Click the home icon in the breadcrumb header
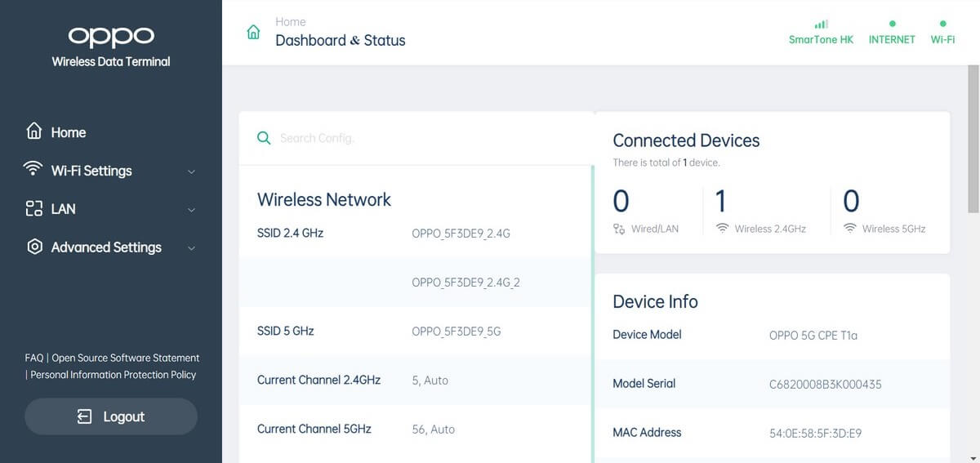Viewport: 980px width, 463px height. (x=253, y=33)
